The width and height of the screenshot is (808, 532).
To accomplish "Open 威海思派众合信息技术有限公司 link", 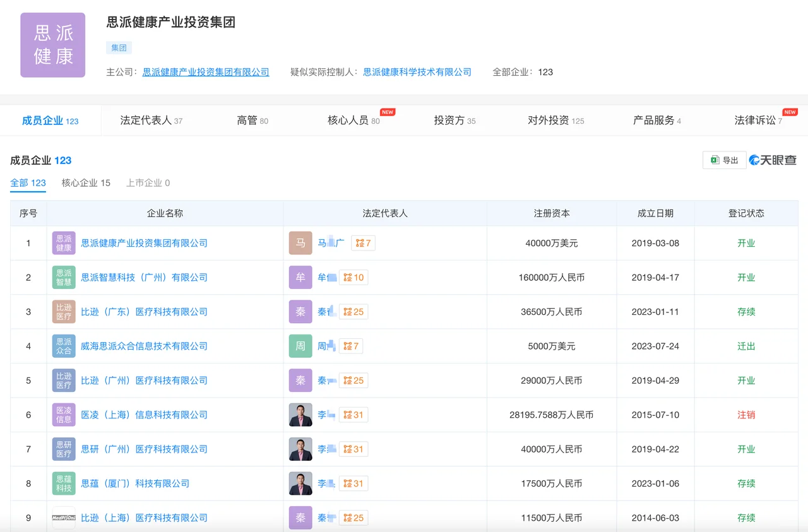I will click(x=144, y=346).
